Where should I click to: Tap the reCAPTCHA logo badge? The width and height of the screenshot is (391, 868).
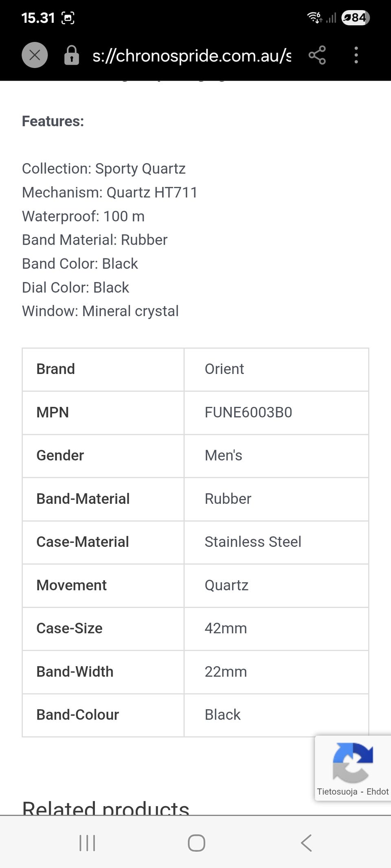coord(353,762)
